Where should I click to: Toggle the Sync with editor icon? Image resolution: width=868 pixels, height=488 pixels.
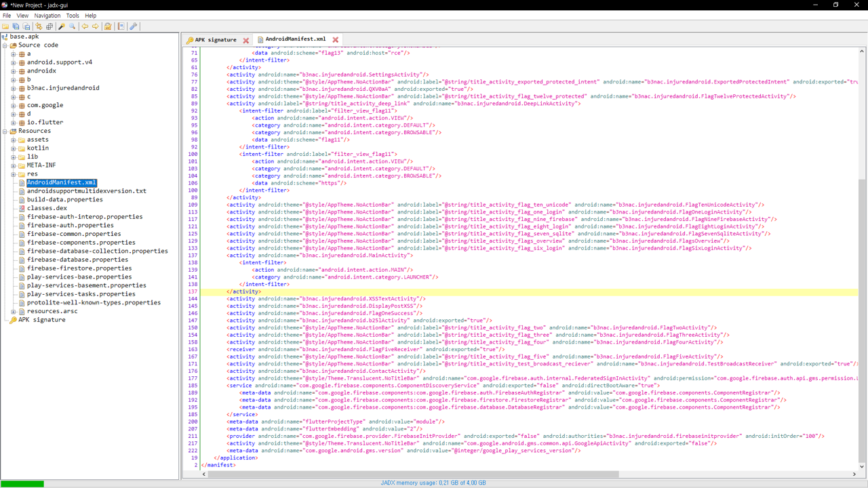tap(39, 26)
